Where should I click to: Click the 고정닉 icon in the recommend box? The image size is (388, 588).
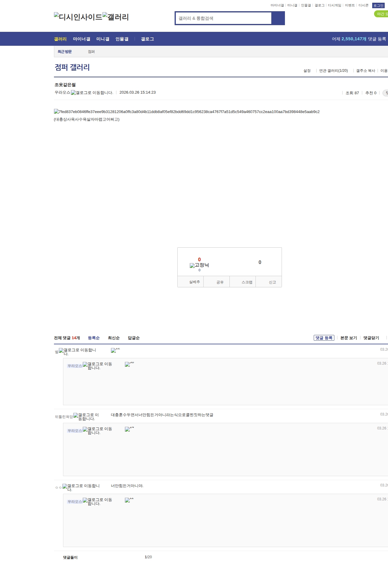coord(199,265)
